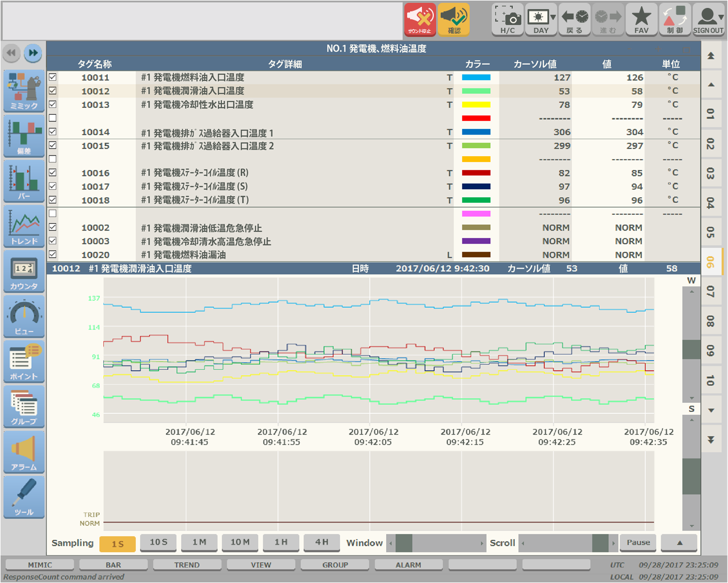
Task: Open the ツール tools sidebar icon
Action: coord(24,497)
